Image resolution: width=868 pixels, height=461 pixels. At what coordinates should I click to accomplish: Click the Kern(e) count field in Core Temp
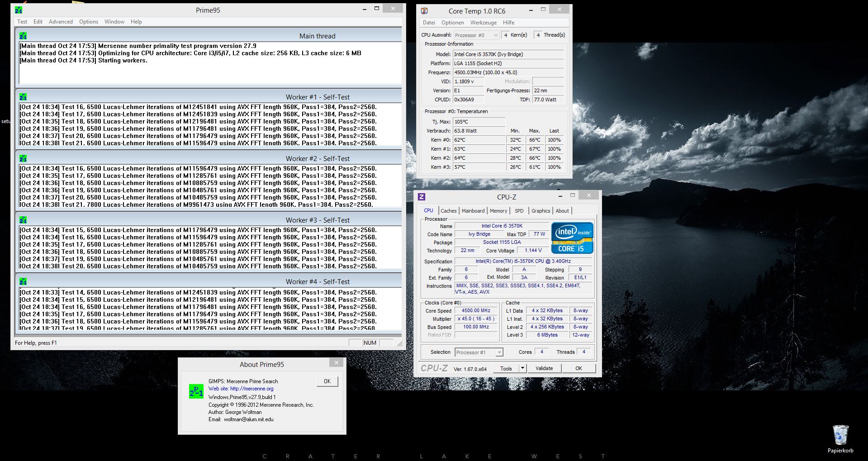(505, 35)
